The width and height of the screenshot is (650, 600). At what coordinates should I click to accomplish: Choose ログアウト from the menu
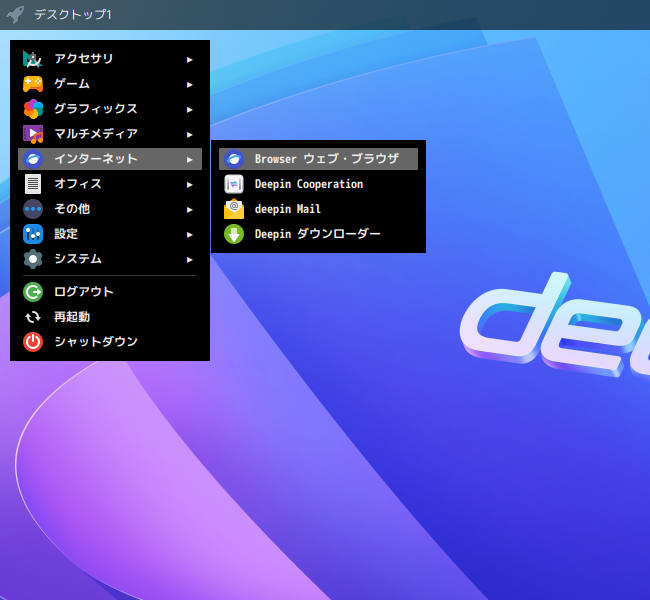pos(110,292)
